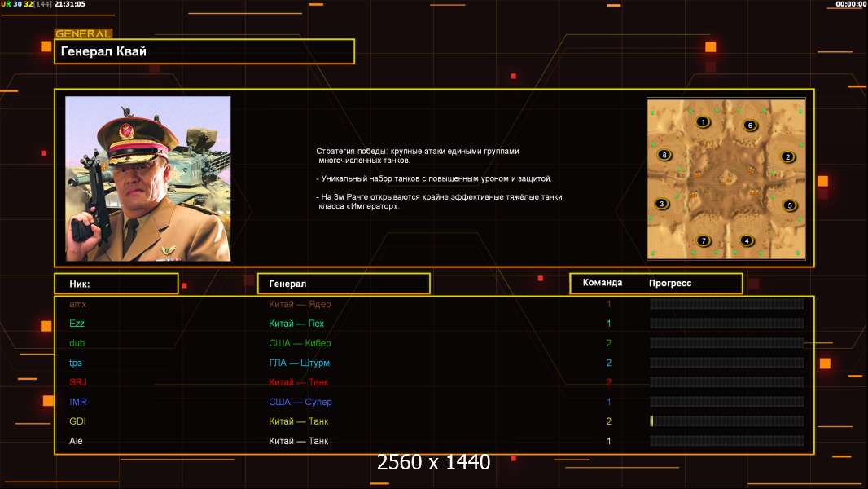Click the General Kwai portrait image
Image resolution: width=868 pixels, height=489 pixels.
pyautogui.click(x=148, y=178)
